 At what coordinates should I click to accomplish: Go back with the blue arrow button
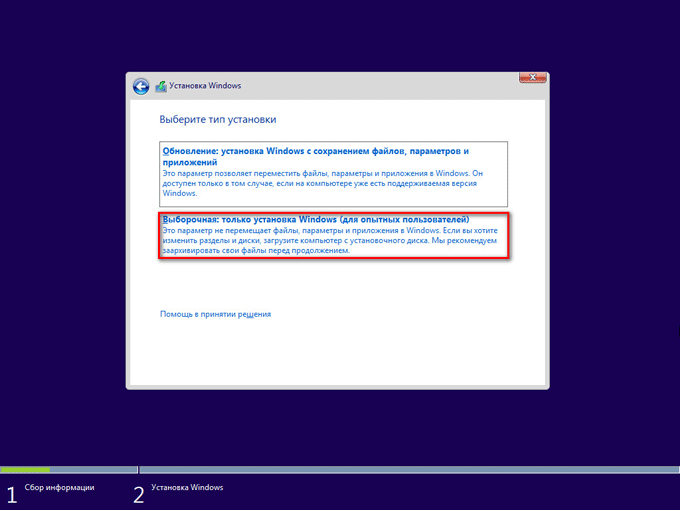tap(141, 86)
